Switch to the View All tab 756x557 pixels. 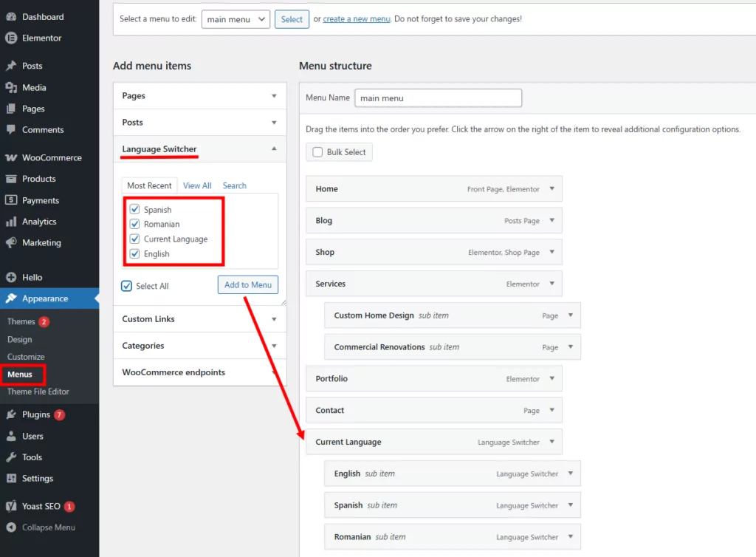tap(197, 185)
